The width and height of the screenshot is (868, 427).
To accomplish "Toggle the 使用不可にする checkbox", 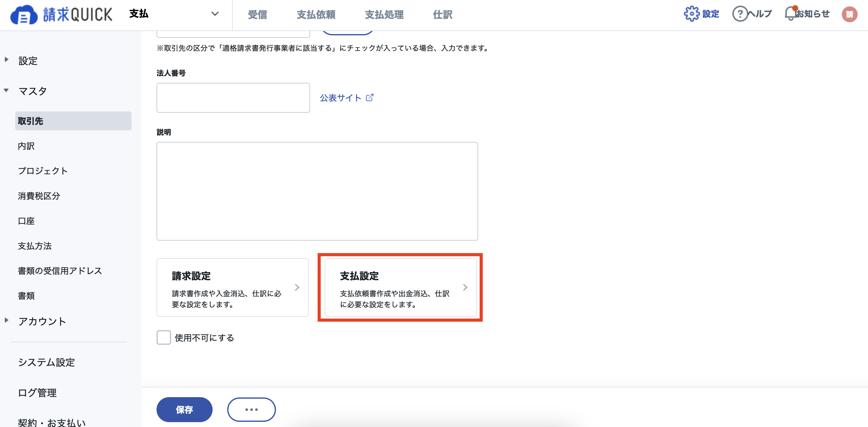I will click(164, 337).
